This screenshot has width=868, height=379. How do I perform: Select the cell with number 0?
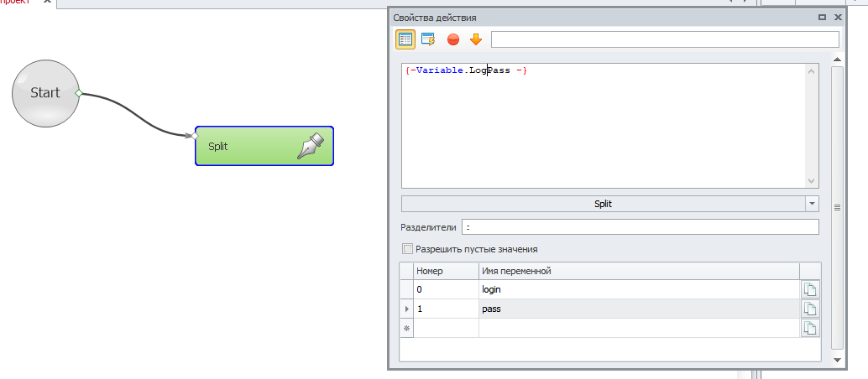447,289
